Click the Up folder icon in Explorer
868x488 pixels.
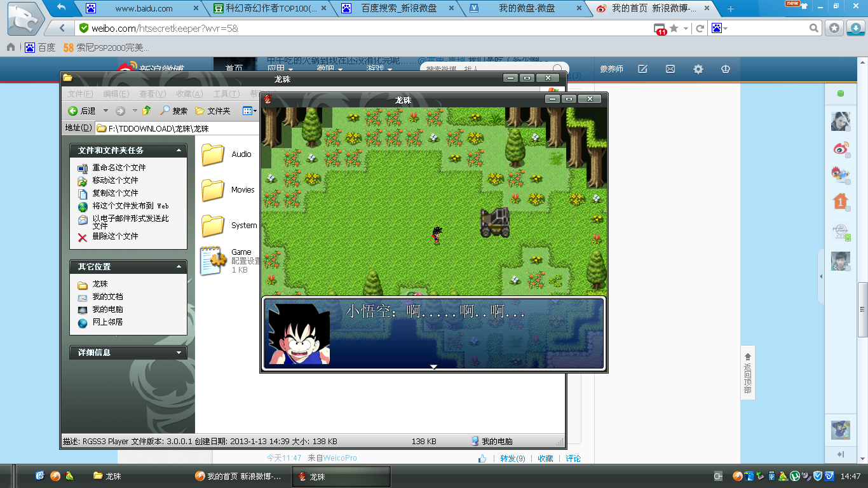click(x=146, y=111)
